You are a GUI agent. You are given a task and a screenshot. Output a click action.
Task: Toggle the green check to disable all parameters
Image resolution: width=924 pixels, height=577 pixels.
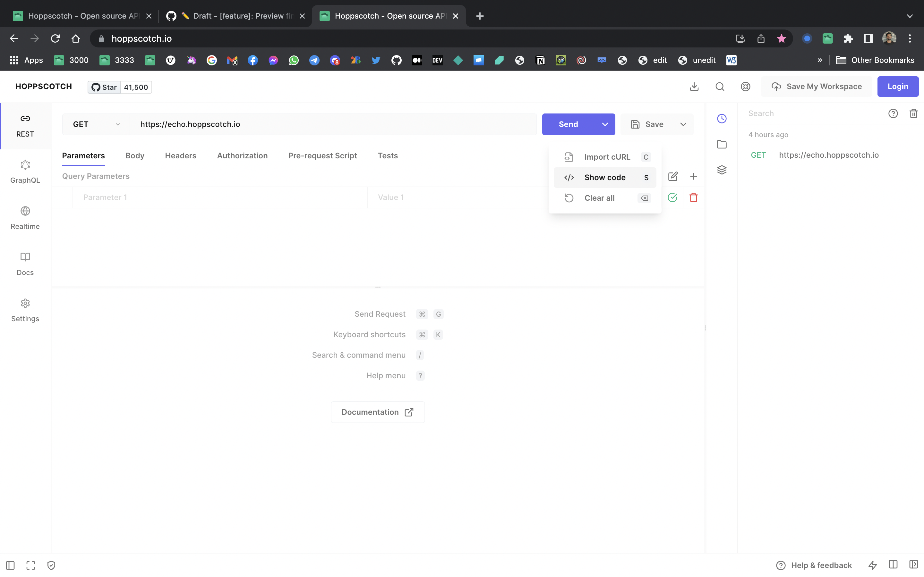tap(673, 197)
